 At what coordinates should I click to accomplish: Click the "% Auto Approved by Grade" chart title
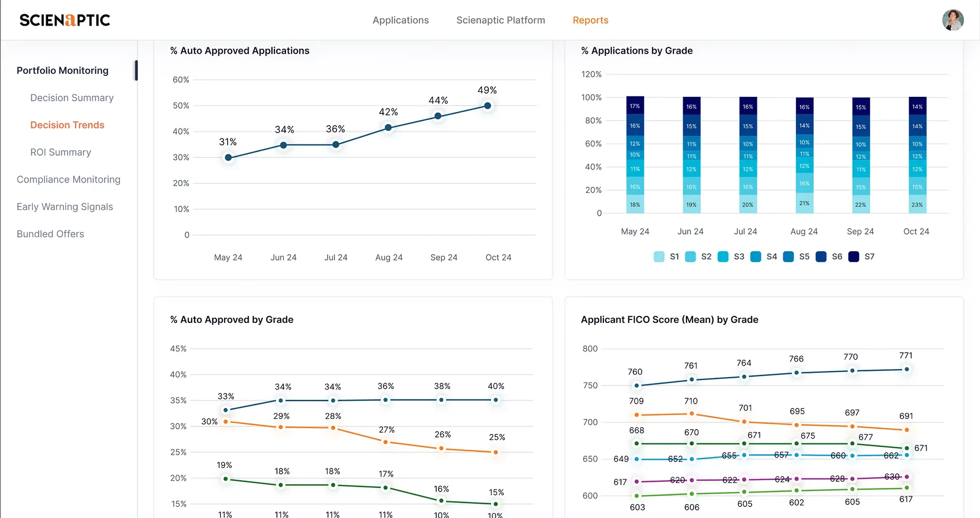click(232, 320)
